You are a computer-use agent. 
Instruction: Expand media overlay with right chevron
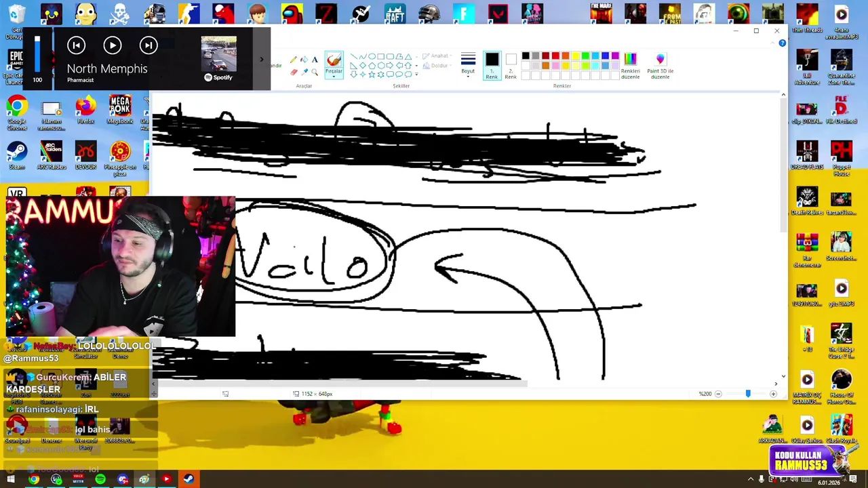pyautogui.click(x=261, y=60)
